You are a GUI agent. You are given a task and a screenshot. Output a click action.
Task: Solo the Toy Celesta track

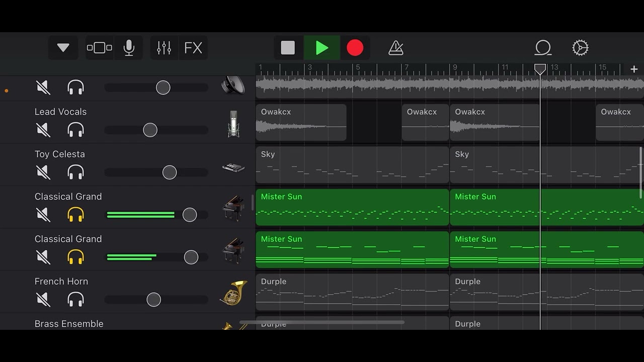pos(75,172)
